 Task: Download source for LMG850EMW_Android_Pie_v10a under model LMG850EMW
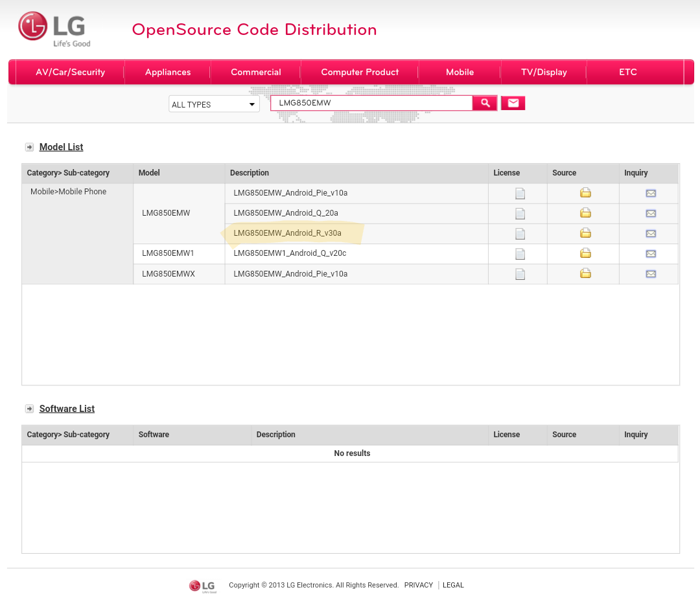point(585,193)
